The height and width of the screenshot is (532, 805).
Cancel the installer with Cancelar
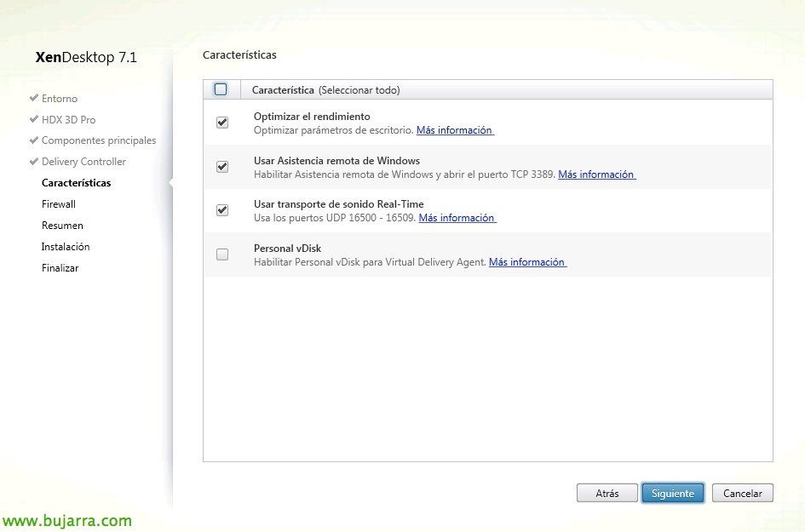(742, 493)
